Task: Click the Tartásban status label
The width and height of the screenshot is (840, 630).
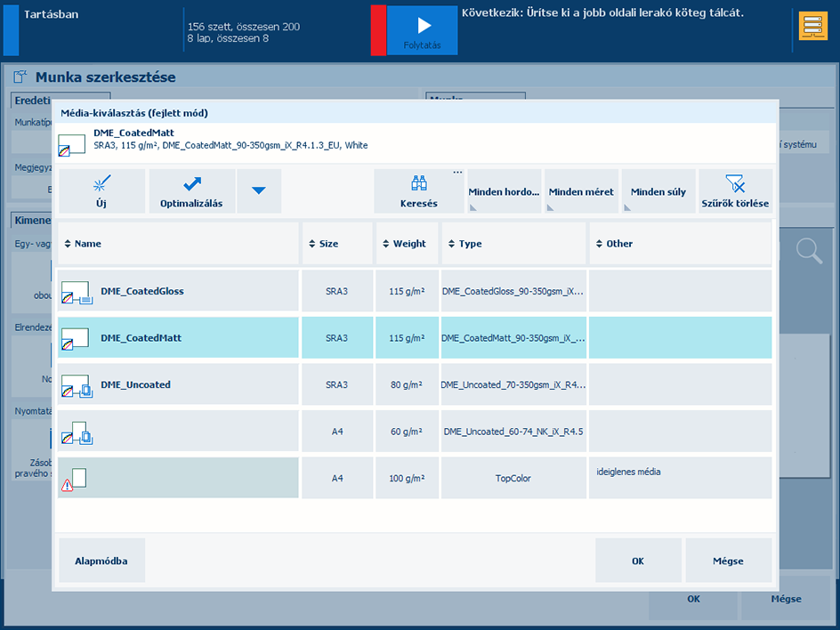Action: [x=51, y=14]
